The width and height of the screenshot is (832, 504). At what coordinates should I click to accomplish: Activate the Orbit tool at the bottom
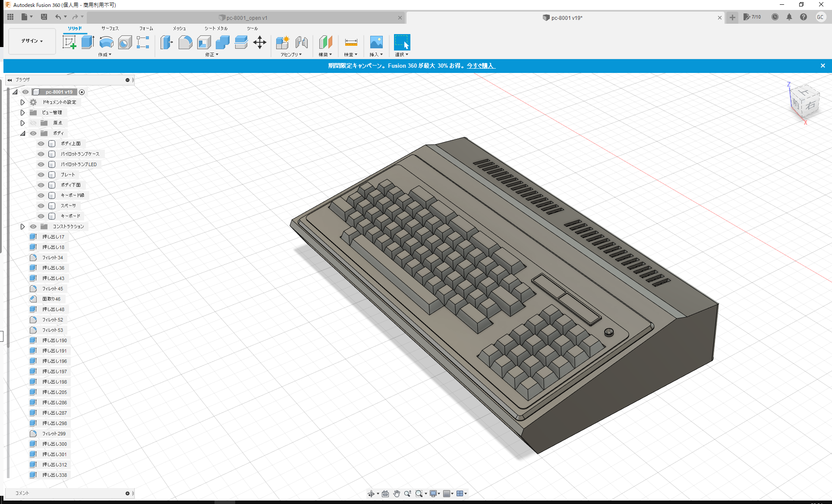[x=372, y=493]
